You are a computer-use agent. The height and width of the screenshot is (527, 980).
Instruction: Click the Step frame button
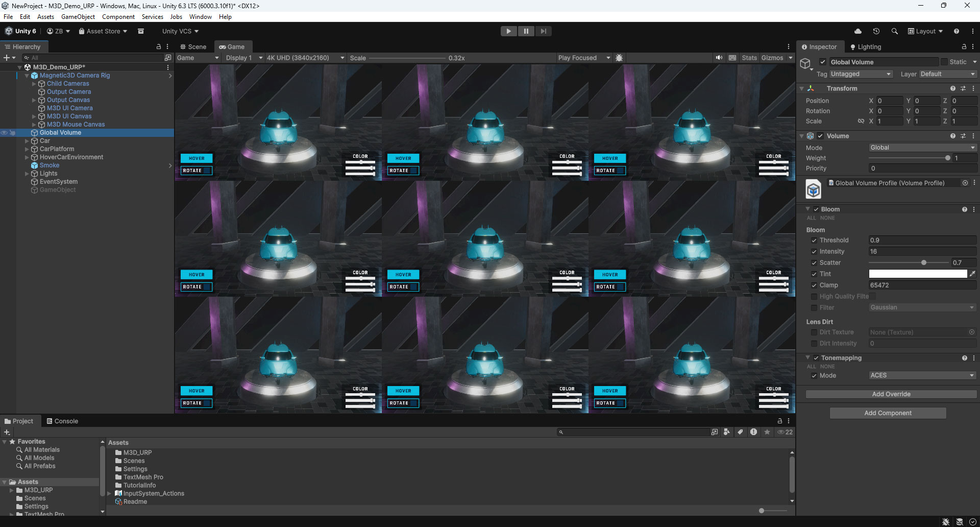(x=543, y=31)
